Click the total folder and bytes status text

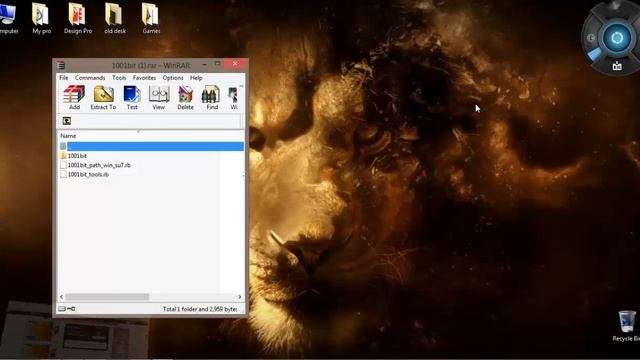pos(200,309)
